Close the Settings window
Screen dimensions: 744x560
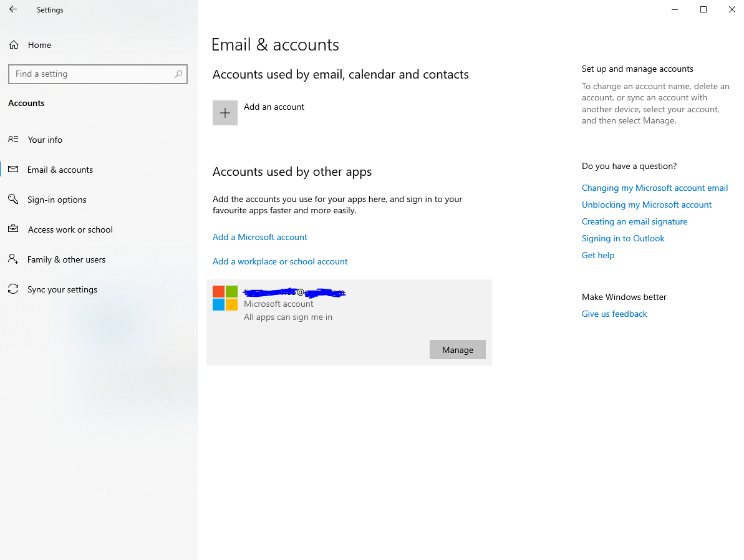coord(732,9)
